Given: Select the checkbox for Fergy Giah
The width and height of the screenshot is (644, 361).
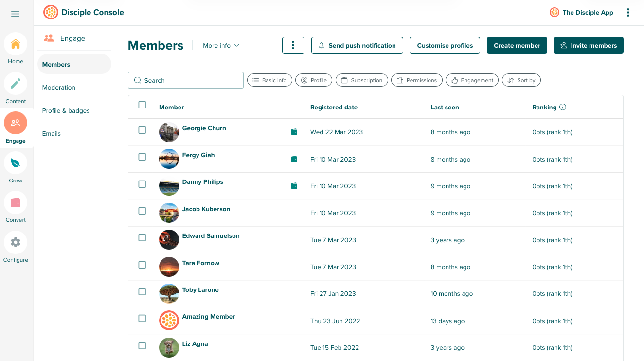Looking at the screenshot, I should coord(142,157).
